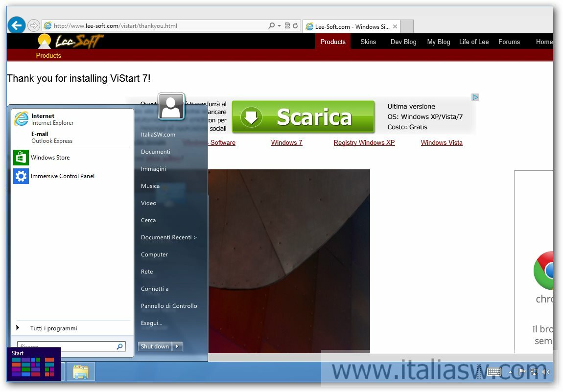Open Windows Store from start menu

point(72,158)
